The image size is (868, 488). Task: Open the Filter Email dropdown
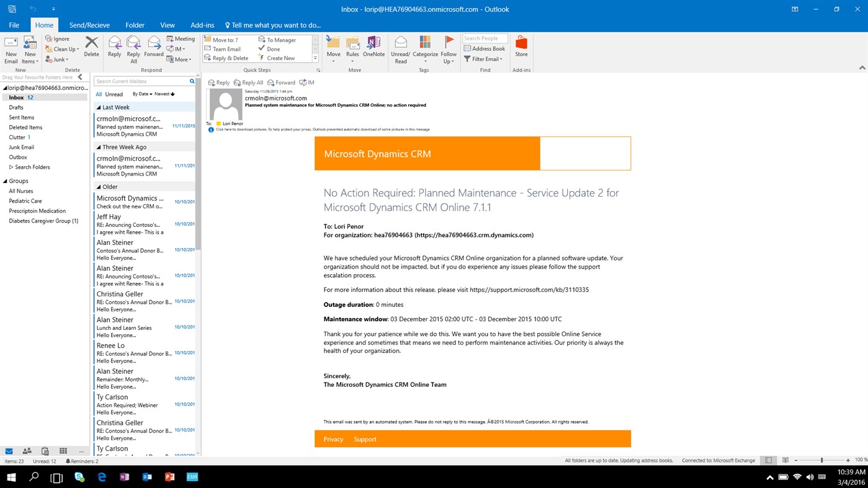(x=483, y=59)
